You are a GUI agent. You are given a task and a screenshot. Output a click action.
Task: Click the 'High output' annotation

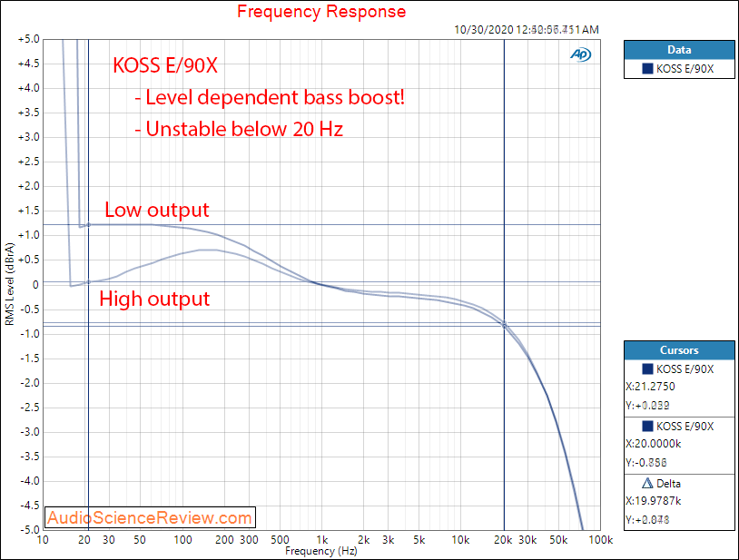pos(154,300)
